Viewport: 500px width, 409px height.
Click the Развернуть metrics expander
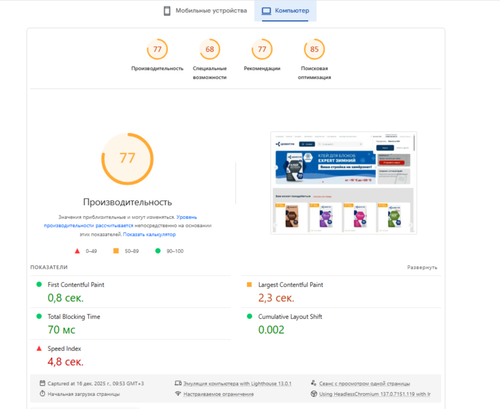[422, 267]
